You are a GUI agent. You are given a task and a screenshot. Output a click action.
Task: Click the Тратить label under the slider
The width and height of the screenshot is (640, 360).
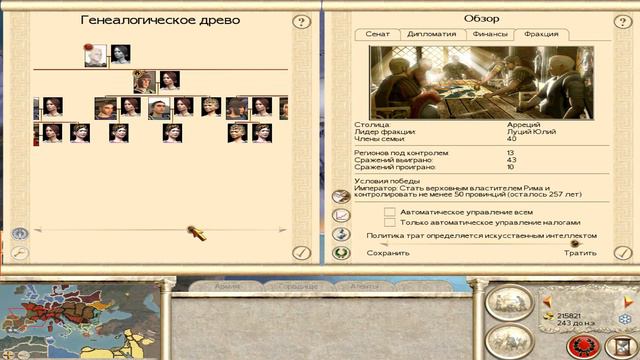580,253
